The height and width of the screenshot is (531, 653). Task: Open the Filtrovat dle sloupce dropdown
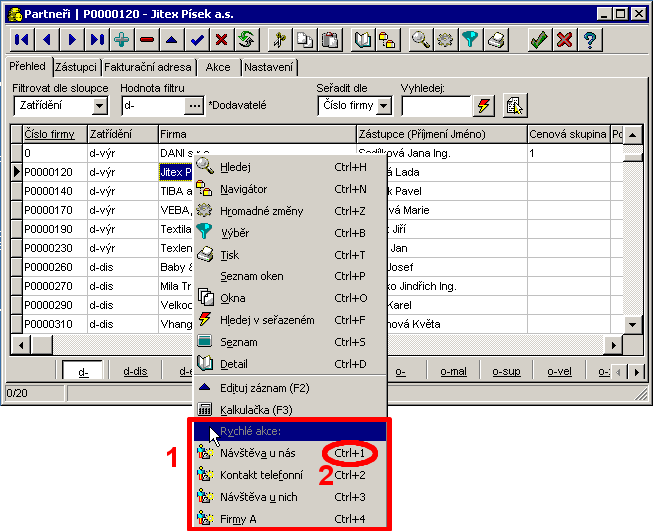click(x=99, y=105)
